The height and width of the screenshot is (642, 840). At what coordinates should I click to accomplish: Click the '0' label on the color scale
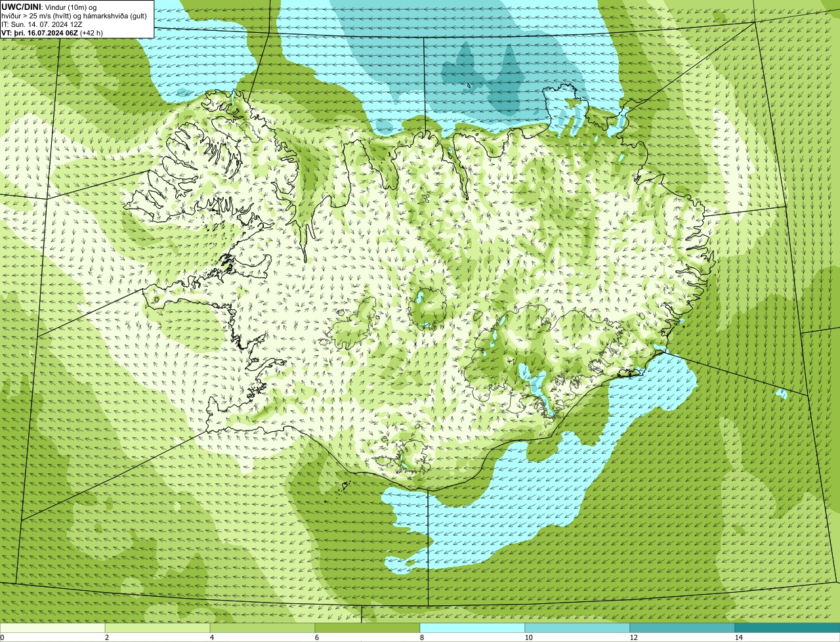coord(2,637)
